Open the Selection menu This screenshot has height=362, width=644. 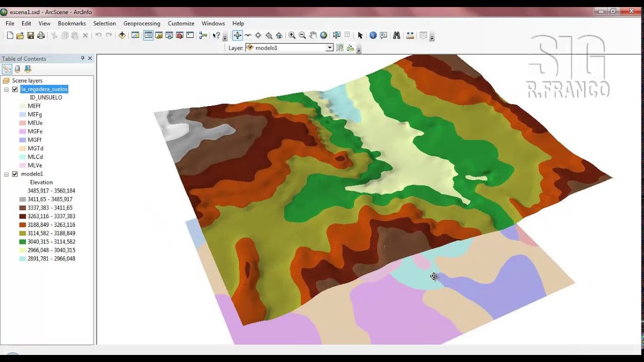pos(104,24)
